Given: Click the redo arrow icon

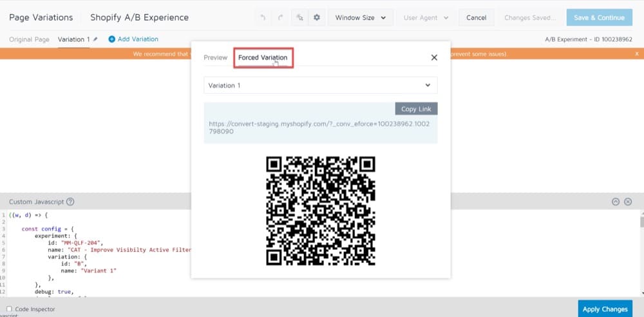Looking at the screenshot, I should (281, 17).
